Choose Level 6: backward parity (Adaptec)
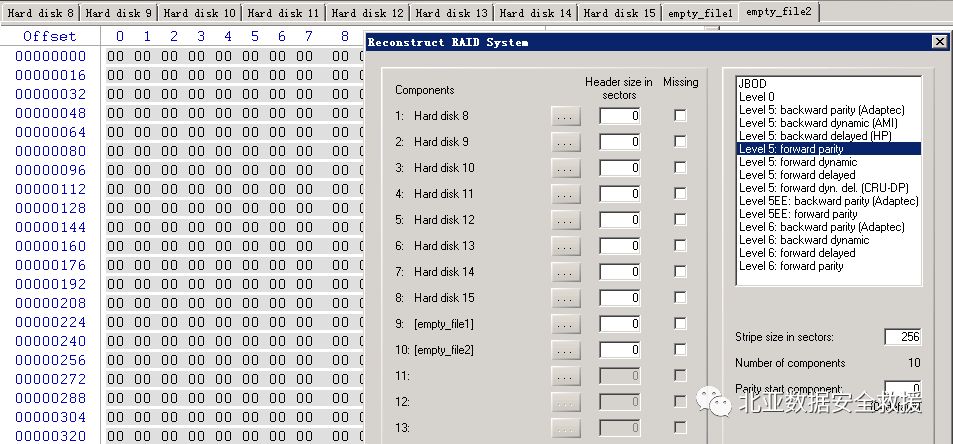 tap(829, 227)
